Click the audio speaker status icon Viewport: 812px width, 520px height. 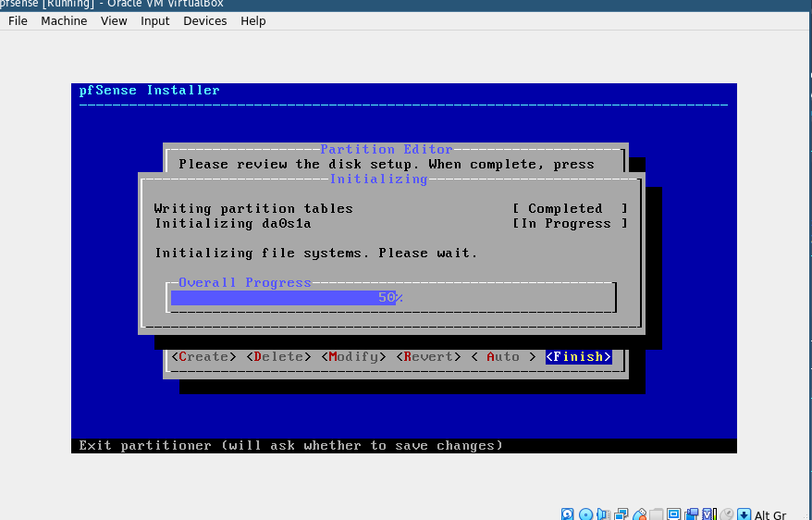pos(603,514)
